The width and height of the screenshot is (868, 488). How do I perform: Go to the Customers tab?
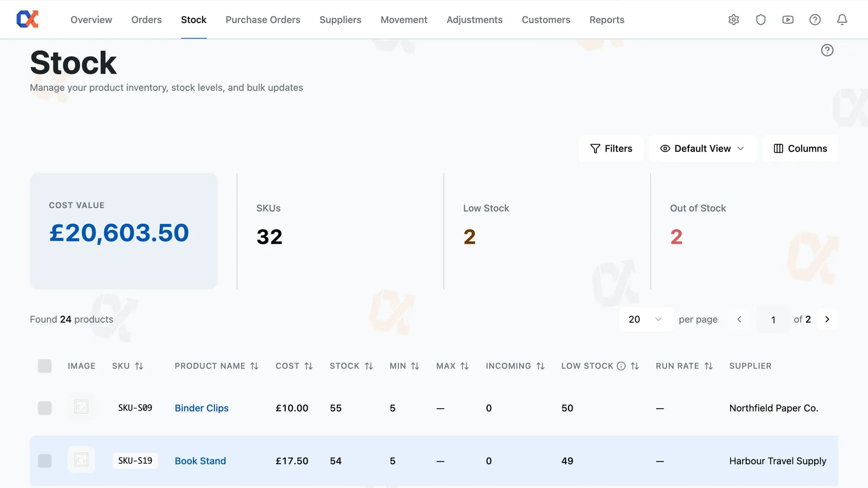coord(546,20)
